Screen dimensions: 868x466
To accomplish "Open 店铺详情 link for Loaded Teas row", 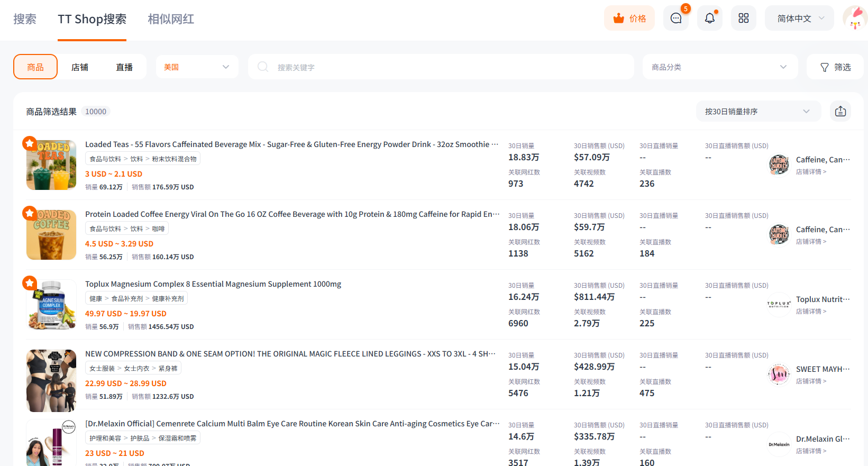I will pyautogui.click(x=811, y=172).
